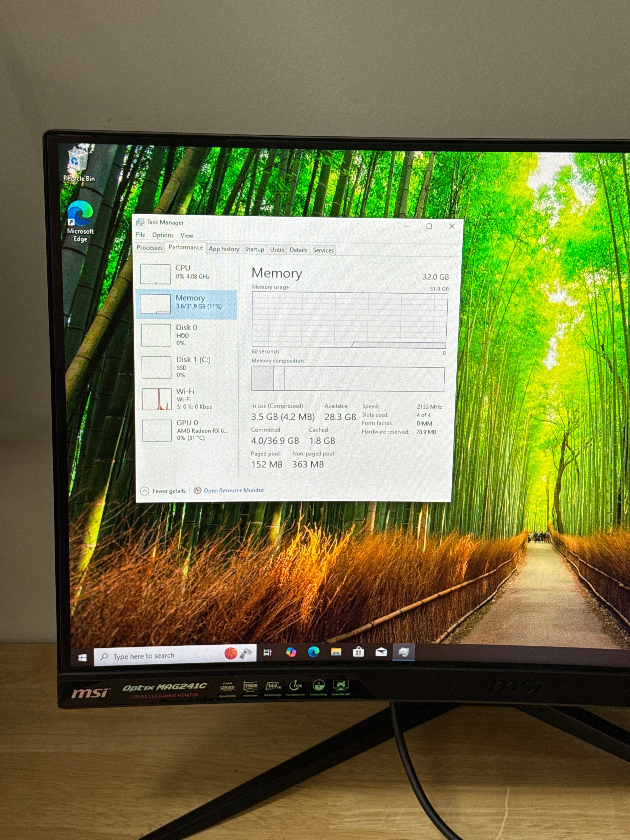Collapse view with Fewer details

[163, 491]
